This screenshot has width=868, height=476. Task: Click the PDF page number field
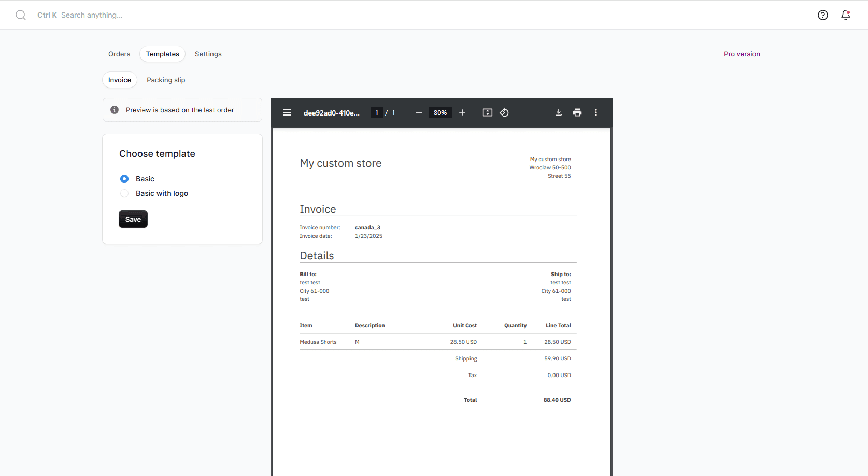(x=377, y=112)
